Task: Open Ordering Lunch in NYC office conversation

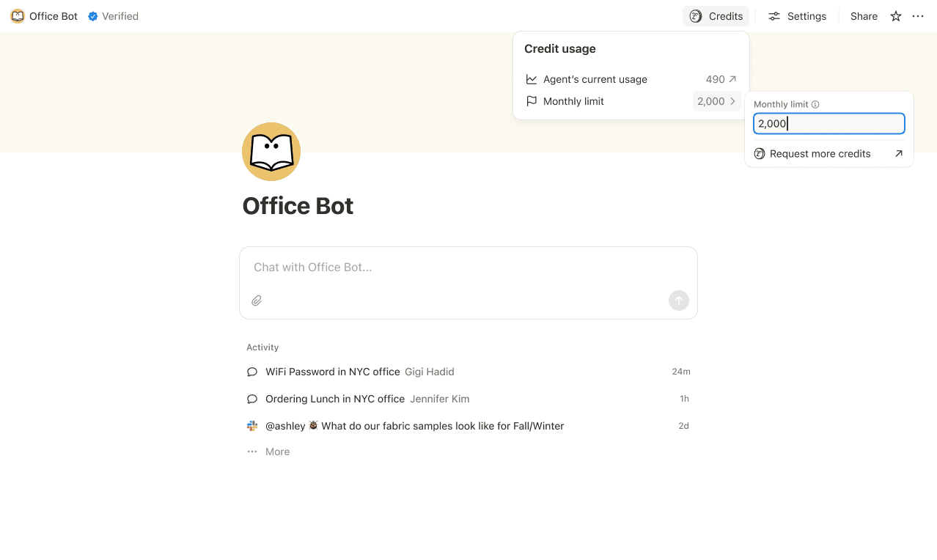Action: tap(334, 399)
